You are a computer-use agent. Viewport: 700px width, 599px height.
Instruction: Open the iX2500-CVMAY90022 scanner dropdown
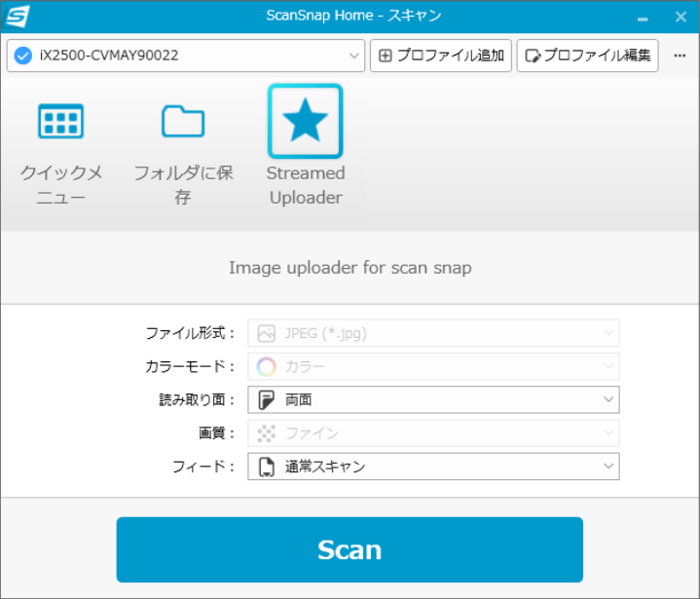click(354, 56)
